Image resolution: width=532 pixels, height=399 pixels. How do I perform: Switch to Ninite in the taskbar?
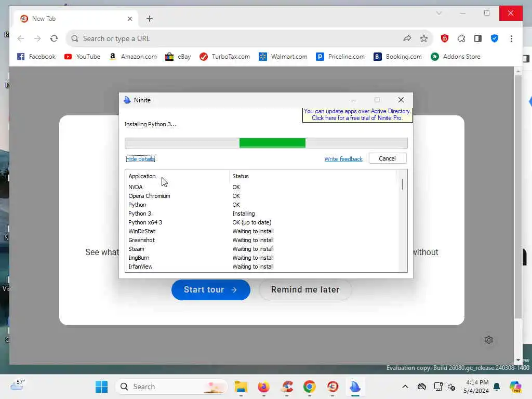click(355, 387)
